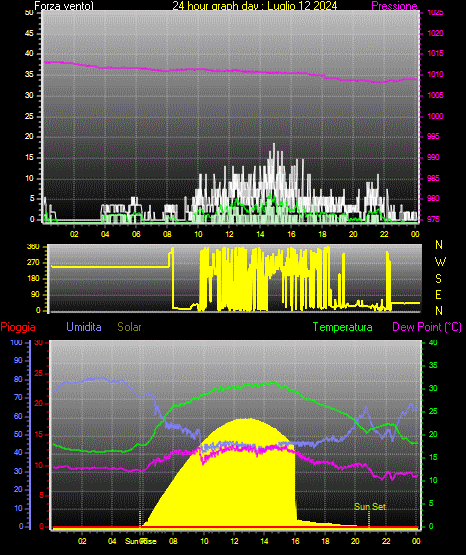Image resolution: width=466 pixels, height=555 pixels.
Task: Click the Dew Point (°C) legend
Action: [x=427, y=327]
